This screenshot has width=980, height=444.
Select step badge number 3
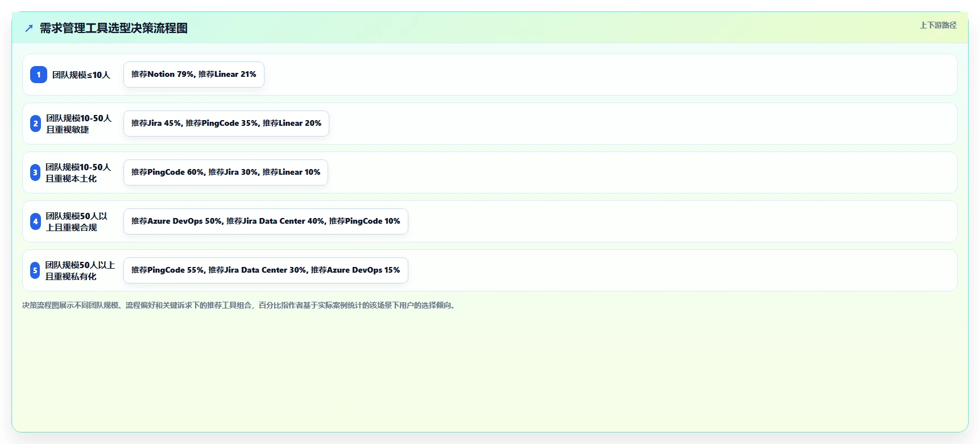(x=35, y=172)
